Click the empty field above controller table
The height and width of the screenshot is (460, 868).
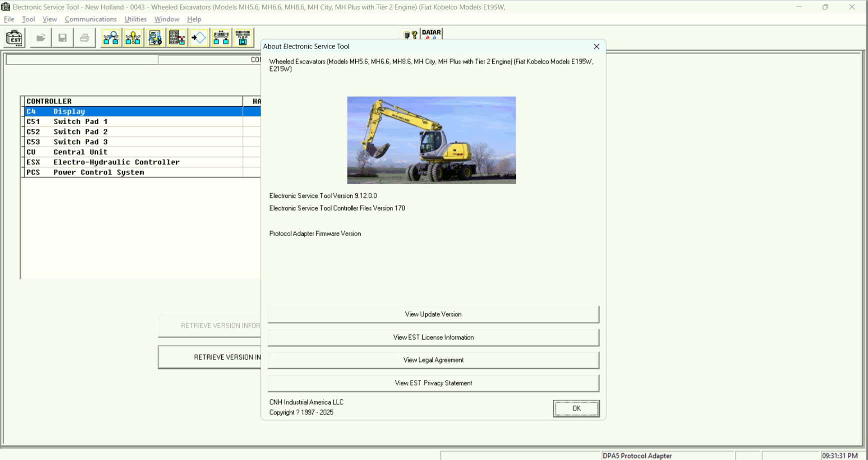tap(82, 60)
